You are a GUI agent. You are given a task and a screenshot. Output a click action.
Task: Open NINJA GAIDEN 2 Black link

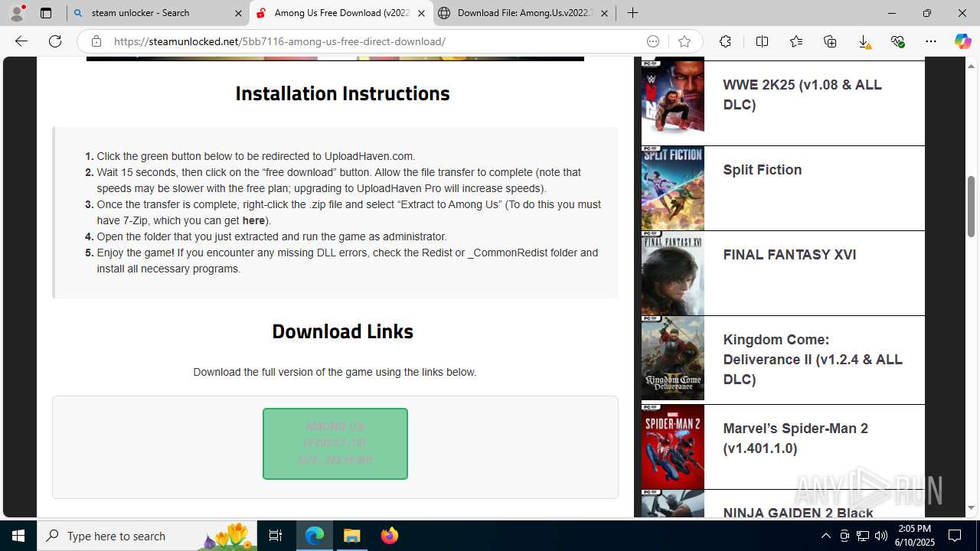tap(798, 511)
